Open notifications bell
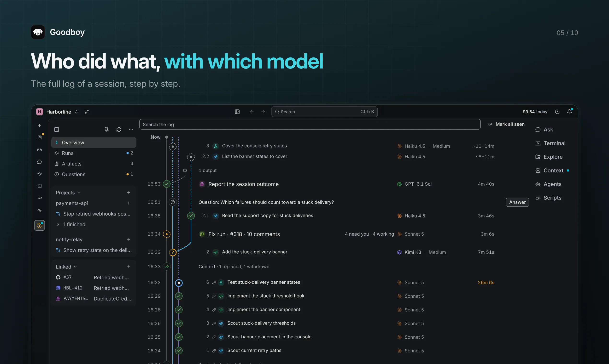This screenshot has width=609, height=364. (569, 112)
